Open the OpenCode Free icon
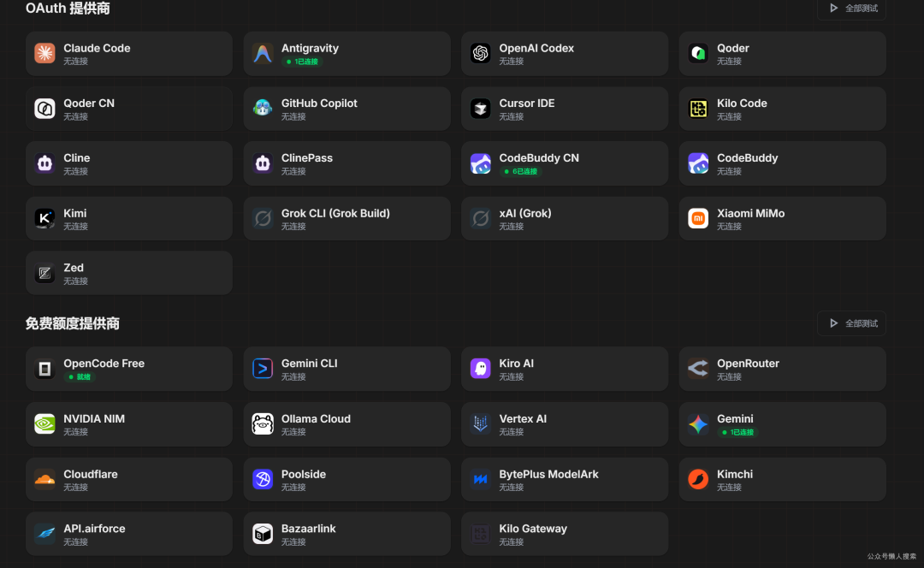924x568 pixels. 44,369
